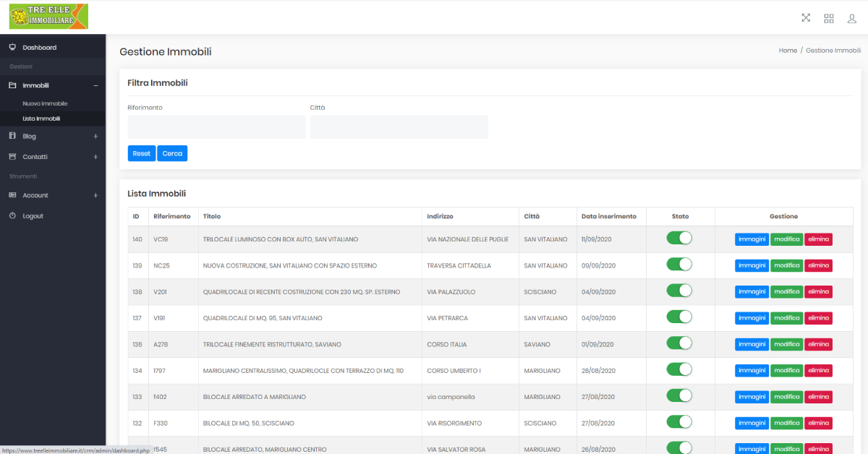The image size is (868, 454).
Task: Collapse the Immobili menu with minus sign
Action: (95, 85)
